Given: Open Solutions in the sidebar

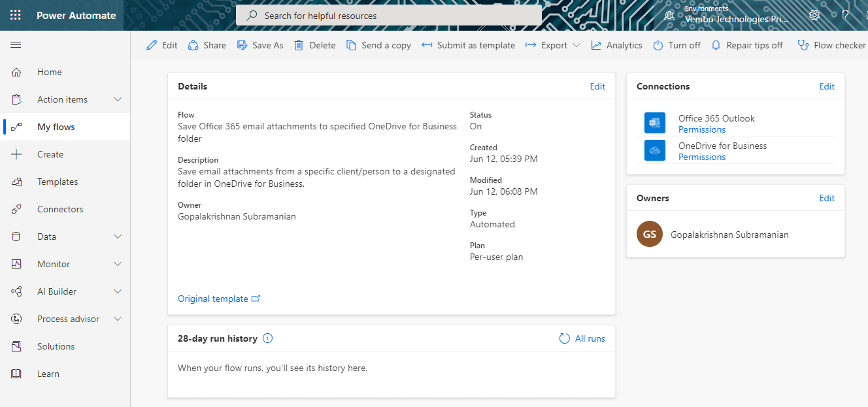Looking at the screenshot, I should point(56,347).
